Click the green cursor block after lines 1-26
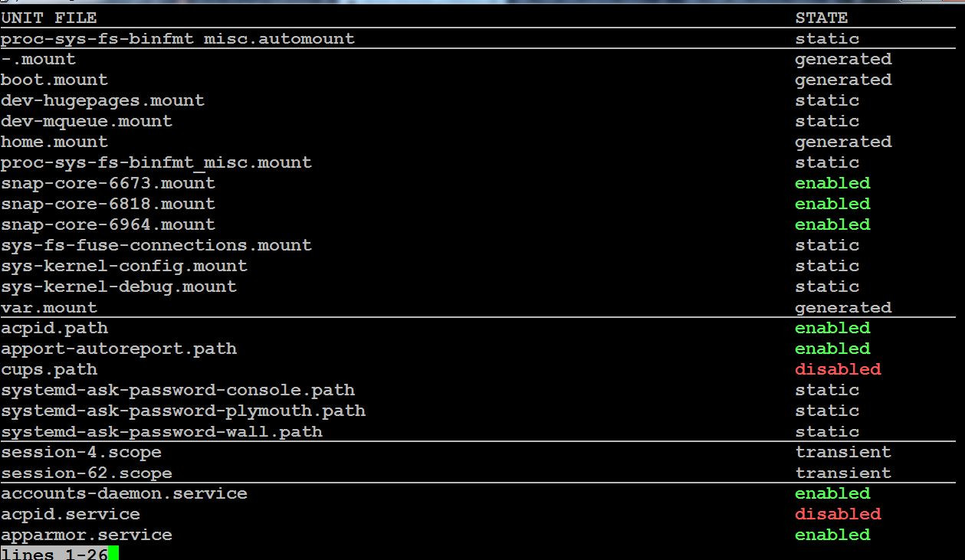 pos(113,553)
